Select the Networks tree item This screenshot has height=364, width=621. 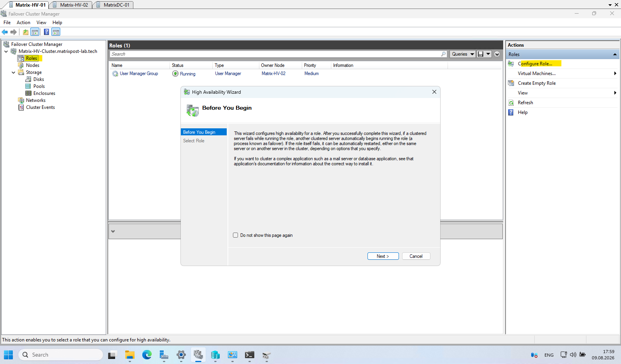tap(36, 100)
